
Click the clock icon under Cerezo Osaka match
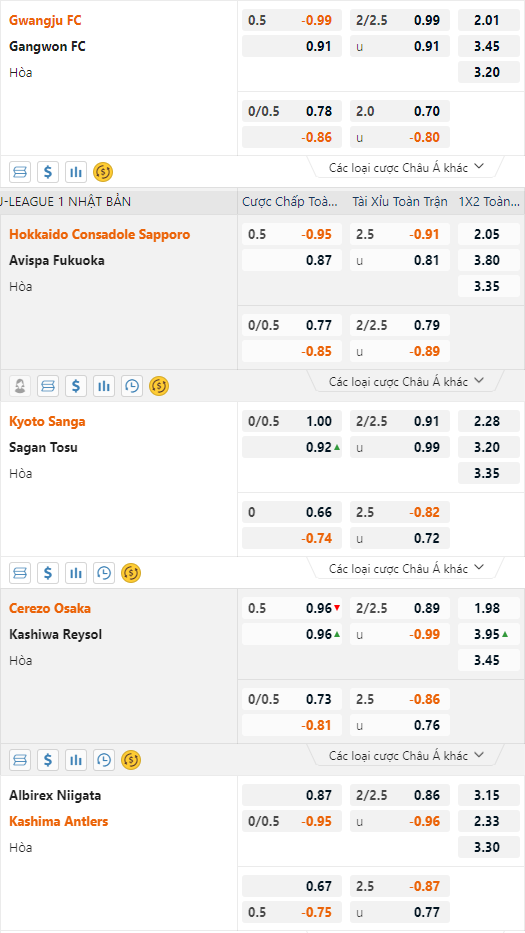pyautogui.click(x=104, y=760)
